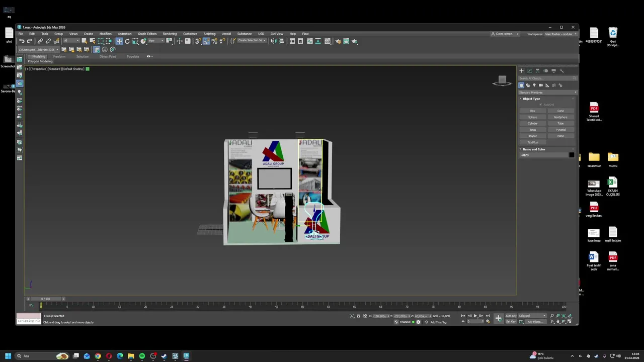
Task: Collapse the Name and Color rollout
Action: pyautogui.click(x=533, y=149)
